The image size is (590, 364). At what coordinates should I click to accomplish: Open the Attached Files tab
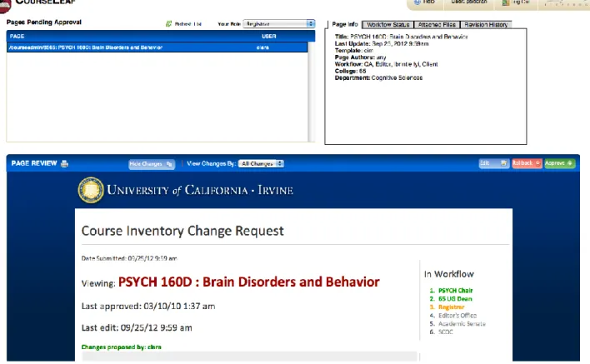click(x=437, y=25)
